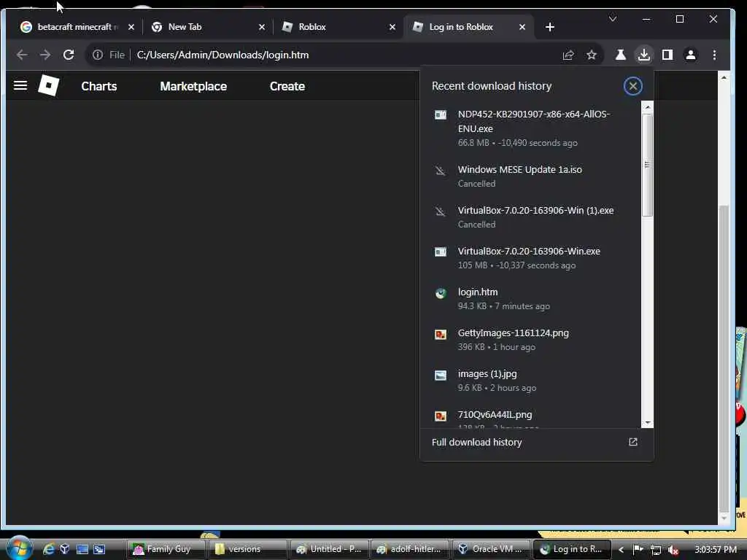Close the Roblox tab

392,27
